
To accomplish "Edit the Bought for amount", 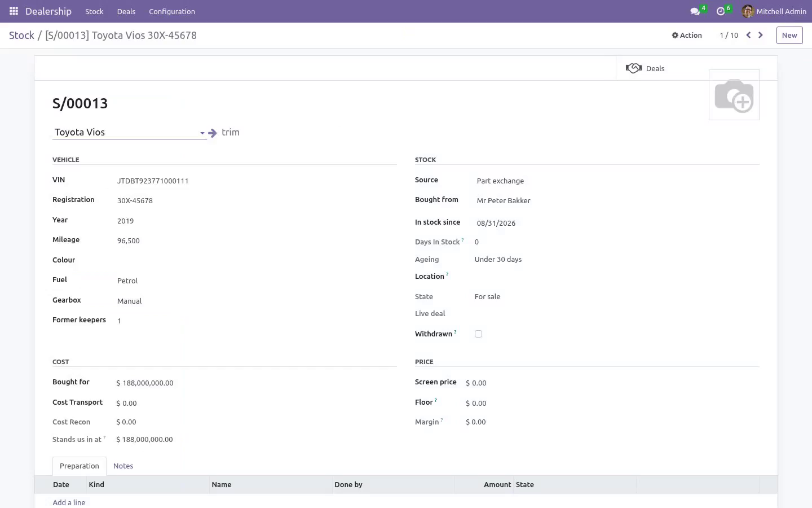I will (255, 383).
